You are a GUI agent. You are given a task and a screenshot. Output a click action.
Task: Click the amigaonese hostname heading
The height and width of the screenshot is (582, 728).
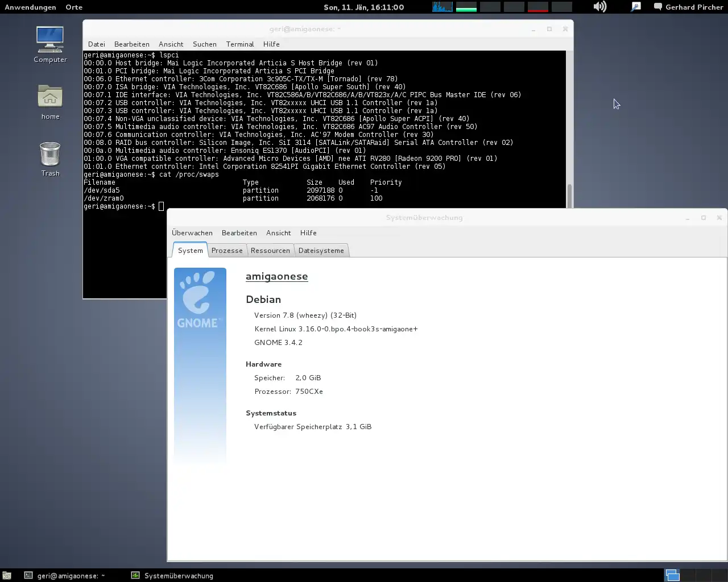276,276
